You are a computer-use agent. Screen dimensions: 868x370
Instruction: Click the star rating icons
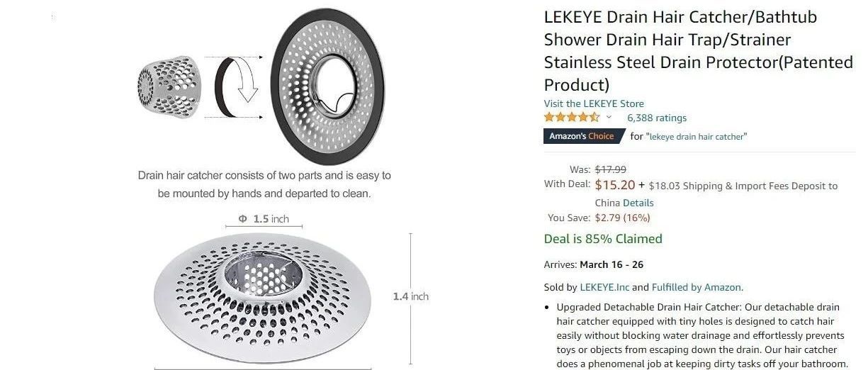click(x=571, y=118)
